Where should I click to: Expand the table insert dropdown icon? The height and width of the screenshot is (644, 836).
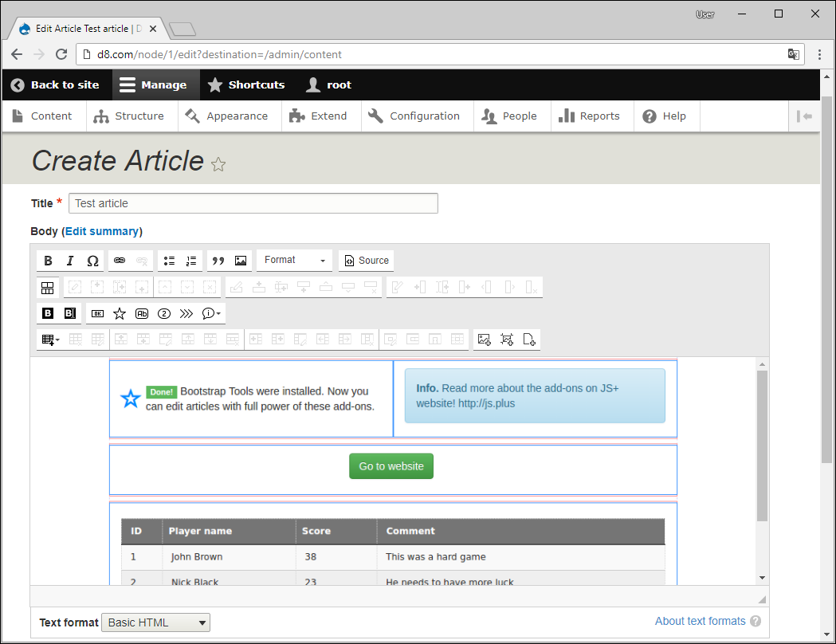pyautogui.click(x=49, y=340)
